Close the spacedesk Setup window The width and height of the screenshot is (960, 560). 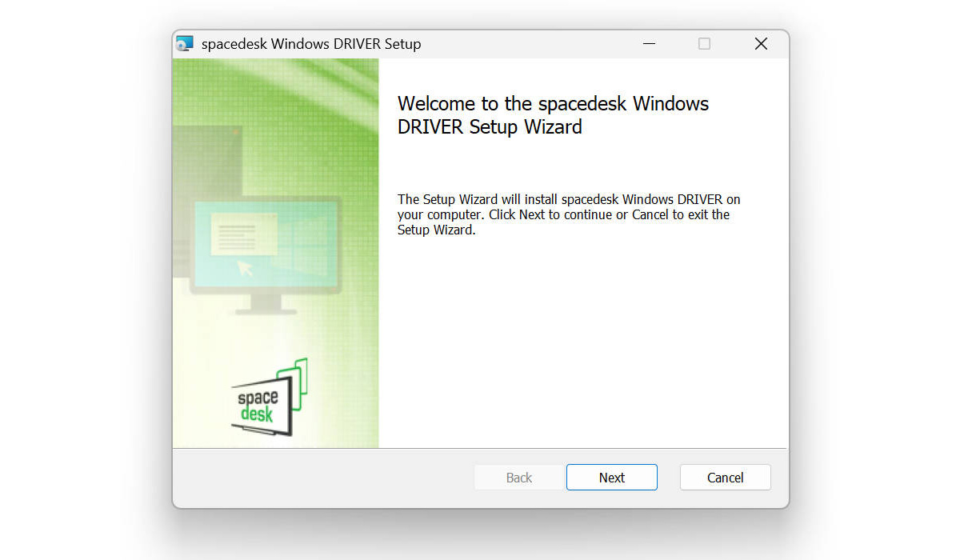(761, 44)
